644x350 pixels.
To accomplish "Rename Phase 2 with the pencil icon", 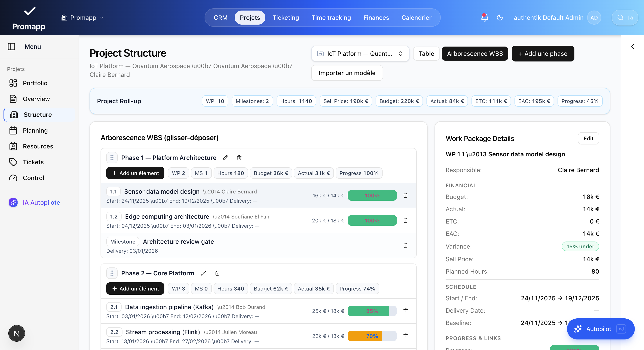I will coord(203,273).
